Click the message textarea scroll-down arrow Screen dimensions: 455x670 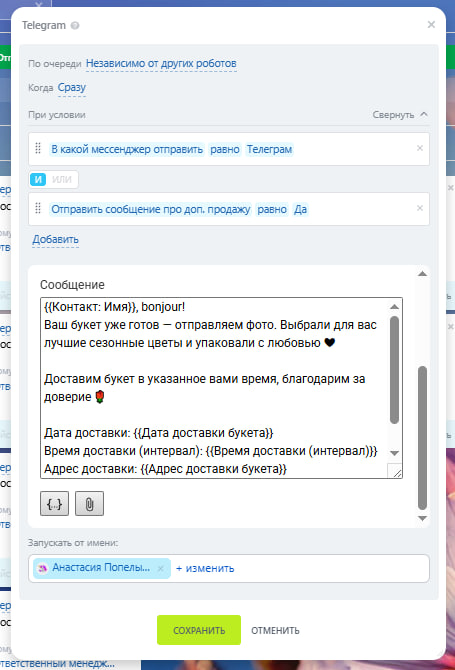395,453
